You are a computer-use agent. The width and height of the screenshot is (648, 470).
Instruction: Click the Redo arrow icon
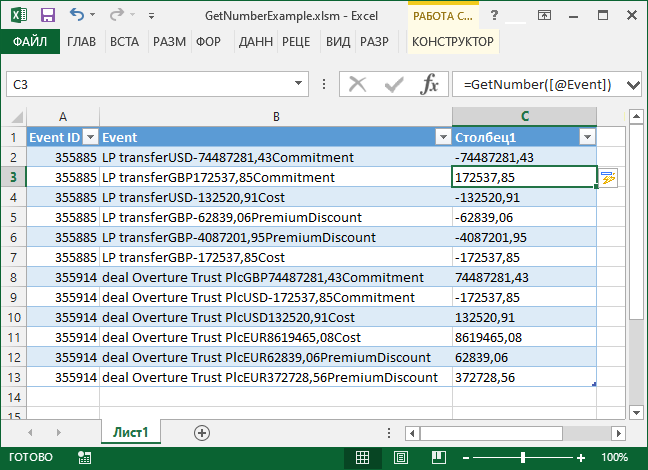click(117, 14)
